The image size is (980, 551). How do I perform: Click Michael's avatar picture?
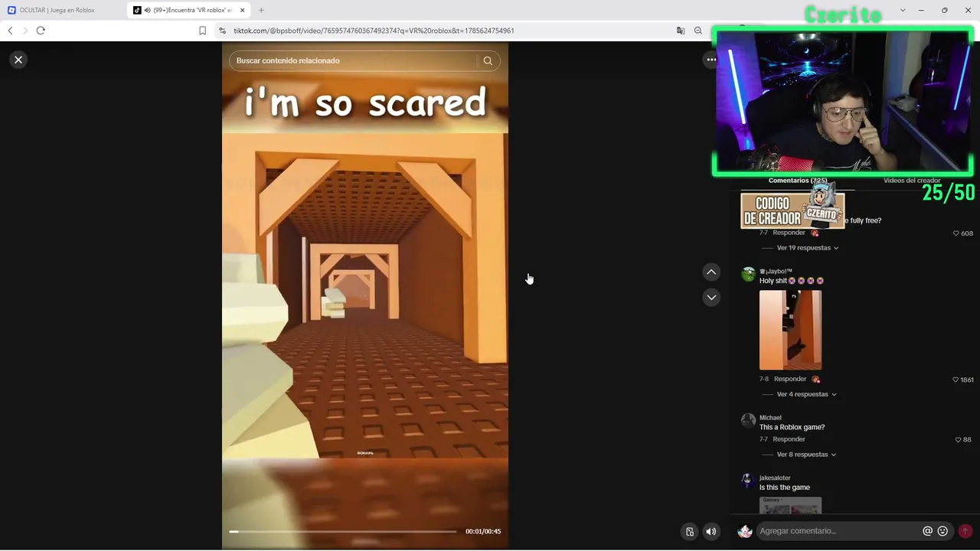click(x=748, y=421)
